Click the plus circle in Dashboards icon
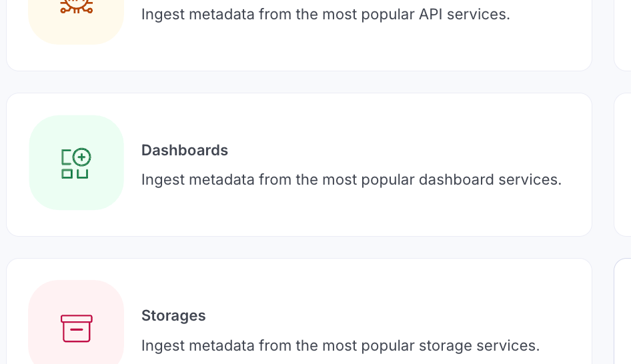 point(81,158)
